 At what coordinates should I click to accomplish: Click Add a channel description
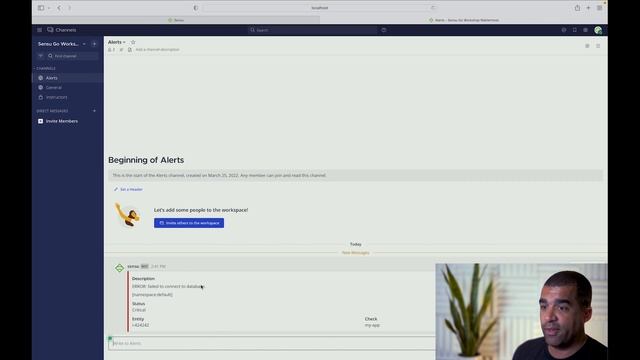pos(157,50)
